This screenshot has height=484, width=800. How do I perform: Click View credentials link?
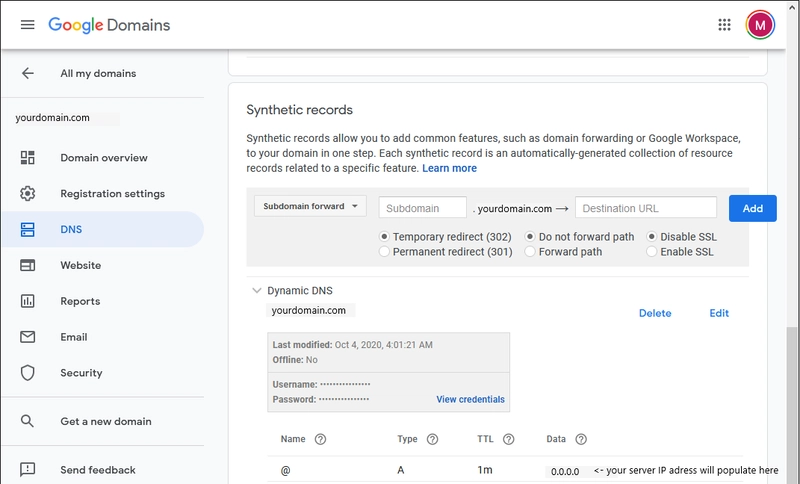[470, 399]
